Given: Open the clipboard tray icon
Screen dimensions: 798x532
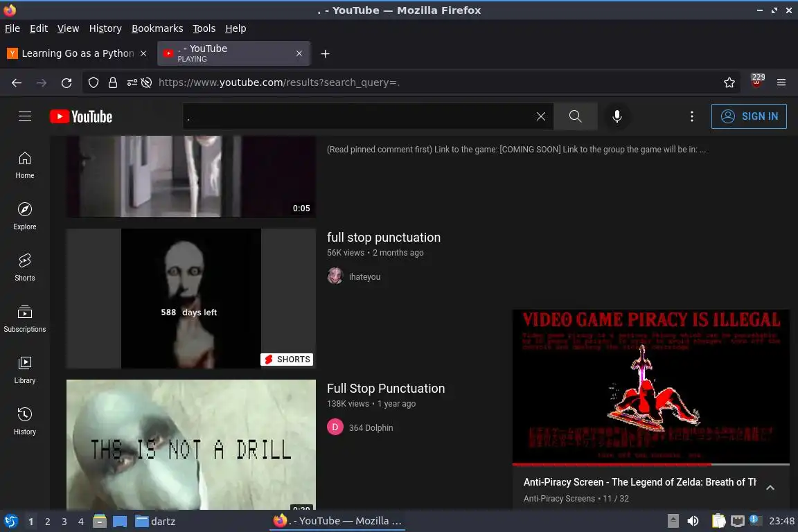Looking at the screenshot, I should [718, 521].
